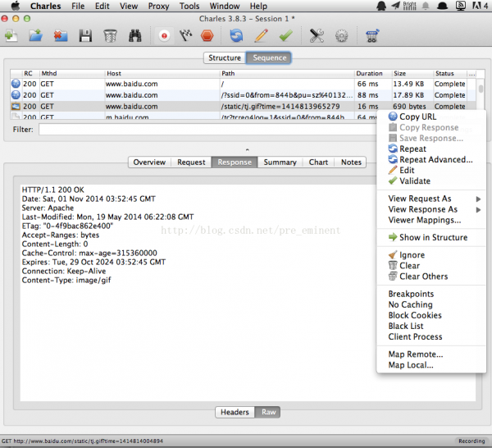Open the Apple menu

(x=16, y=6)
